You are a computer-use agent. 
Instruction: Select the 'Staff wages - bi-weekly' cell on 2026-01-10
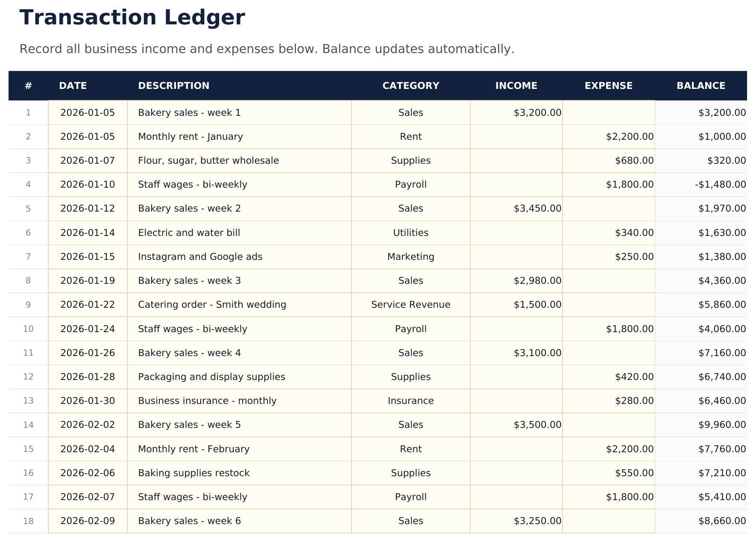239,185
